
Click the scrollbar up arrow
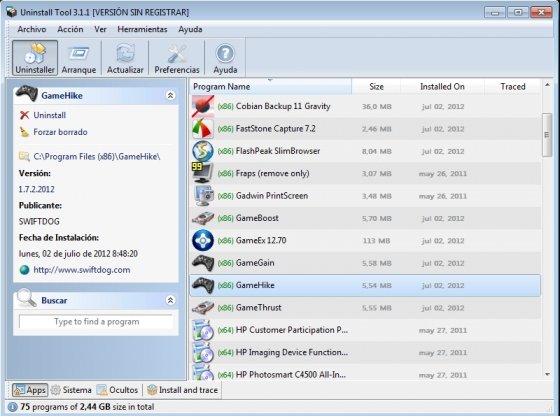(x=547, y=85)
